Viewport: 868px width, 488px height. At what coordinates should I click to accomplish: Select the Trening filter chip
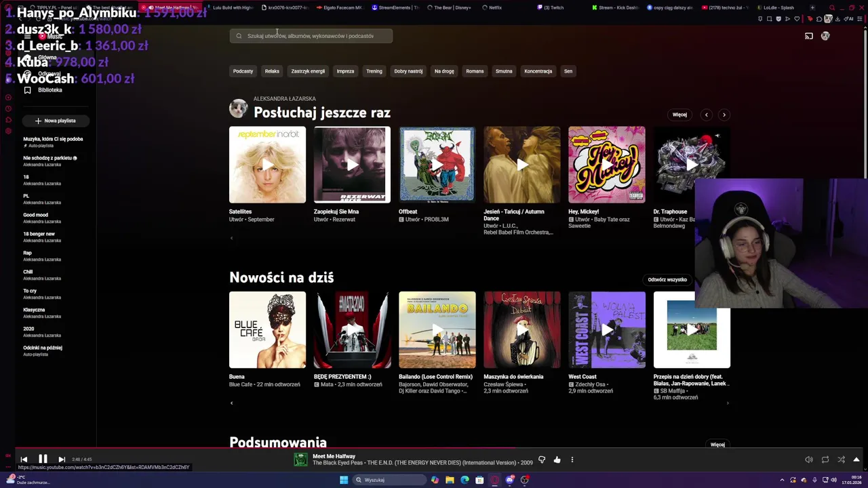374,71
